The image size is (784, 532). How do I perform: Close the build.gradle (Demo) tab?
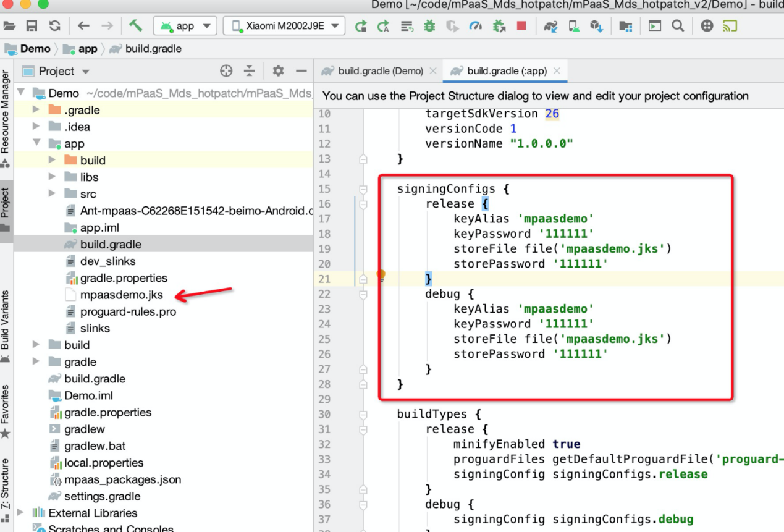pos(432,71)
